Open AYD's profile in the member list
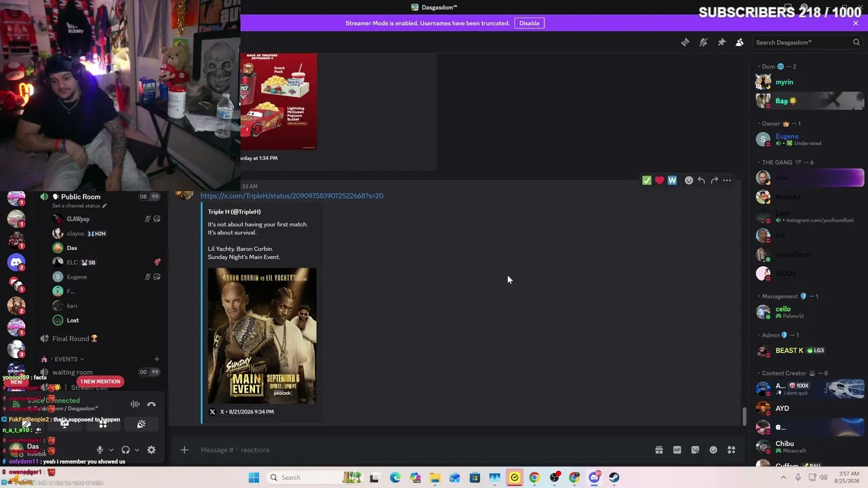The image size is (868, 488). click(810, 409)
